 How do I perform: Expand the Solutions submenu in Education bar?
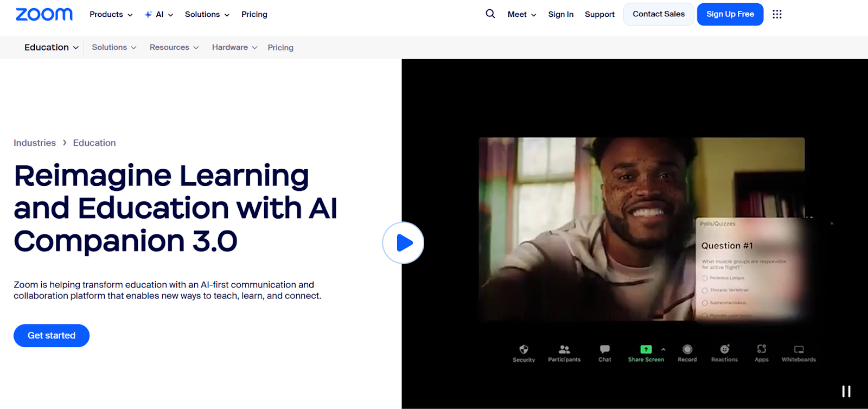click(x=114, y=47)
